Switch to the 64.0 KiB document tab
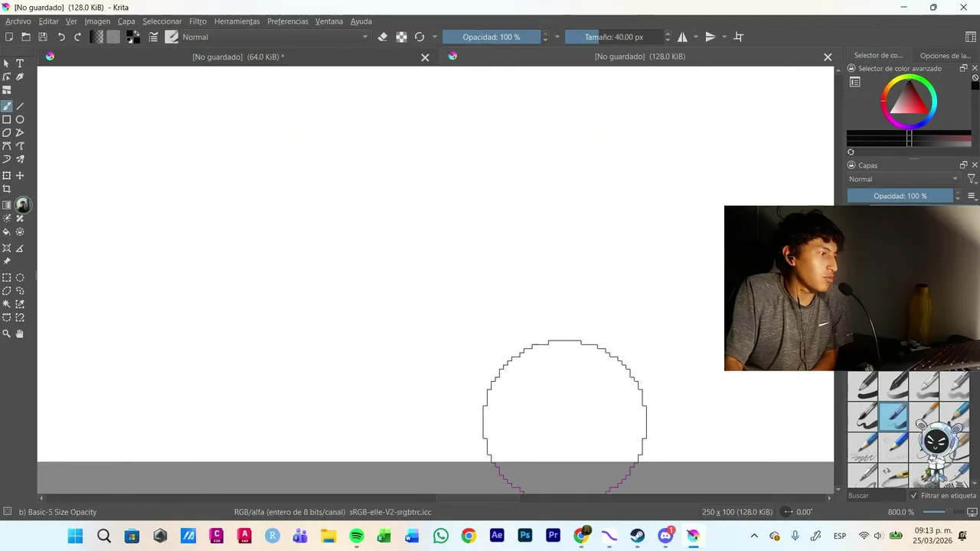 coord(238,57)
